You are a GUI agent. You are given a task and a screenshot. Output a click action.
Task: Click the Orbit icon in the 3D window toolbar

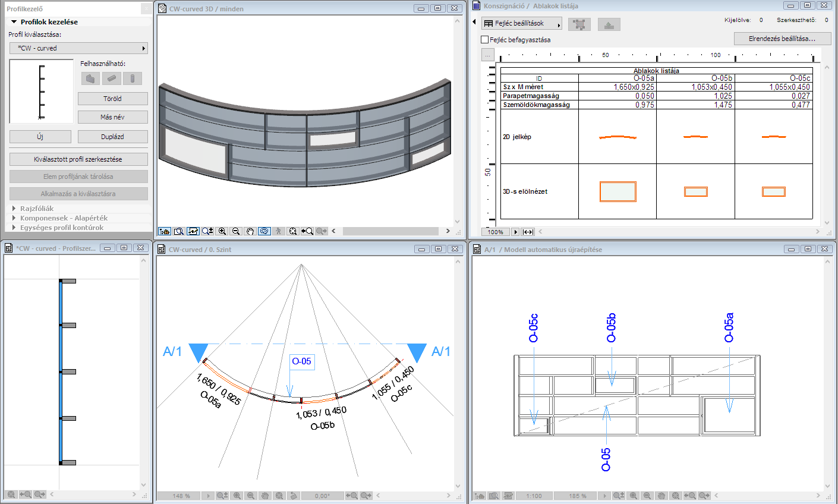coord(266,231)
